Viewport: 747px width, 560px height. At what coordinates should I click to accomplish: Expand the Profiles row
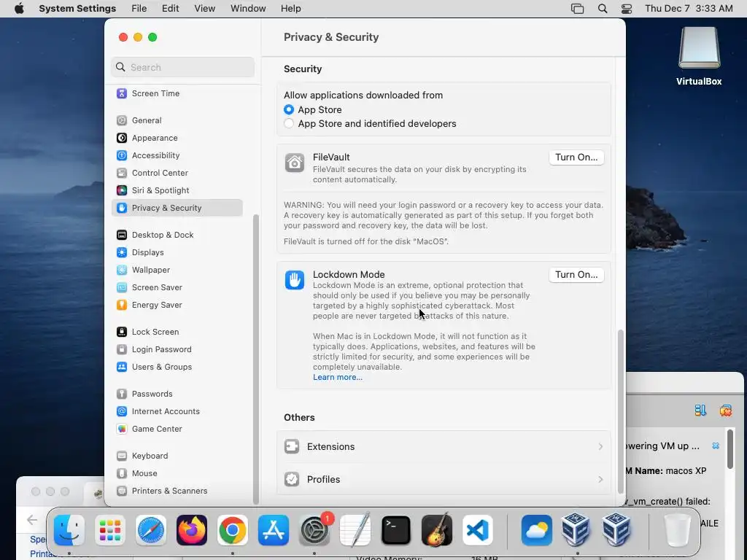coord(444,479)
